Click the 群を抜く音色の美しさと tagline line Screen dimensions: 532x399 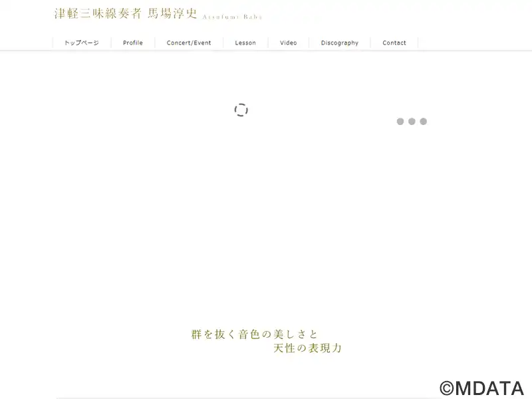(255, 334)
